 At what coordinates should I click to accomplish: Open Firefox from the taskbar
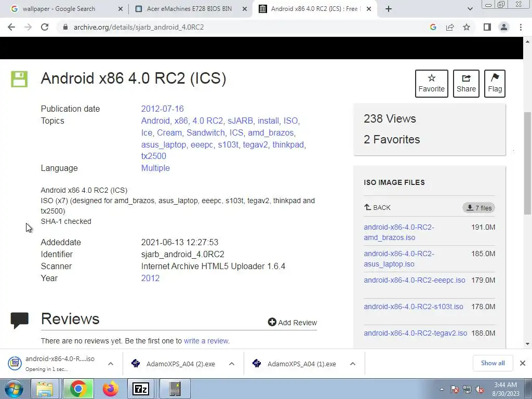(111, 389)
